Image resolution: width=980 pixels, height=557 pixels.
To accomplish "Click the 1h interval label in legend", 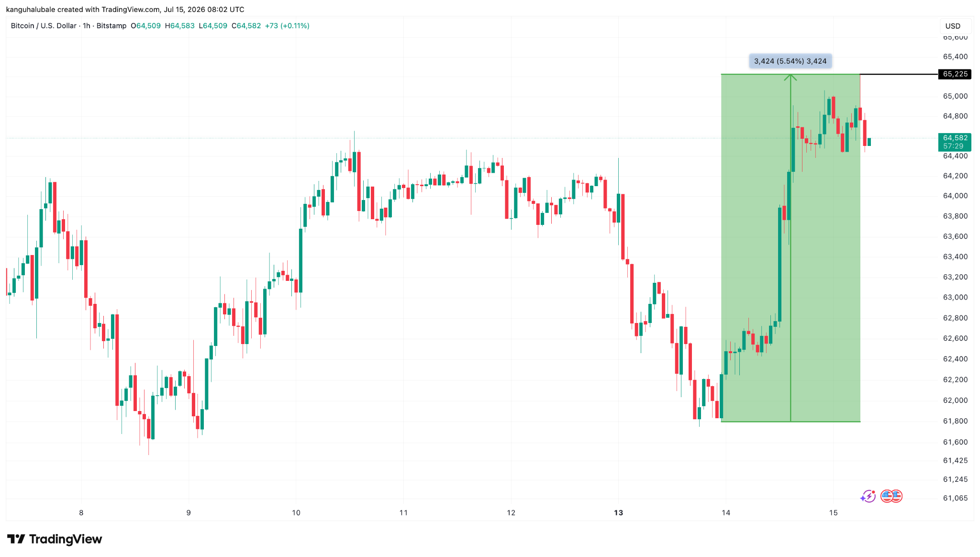I will click(x=87, y=26).
